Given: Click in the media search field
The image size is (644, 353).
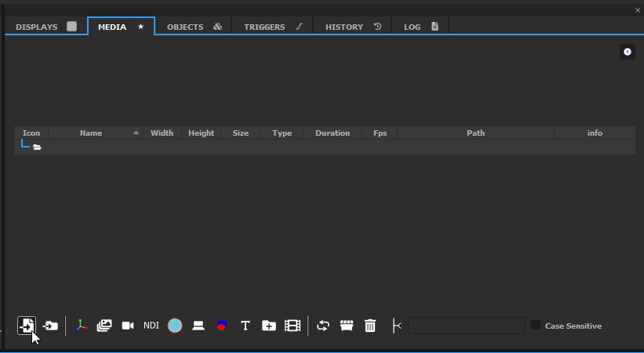Looking at the screenshot, I should point(466,326).
